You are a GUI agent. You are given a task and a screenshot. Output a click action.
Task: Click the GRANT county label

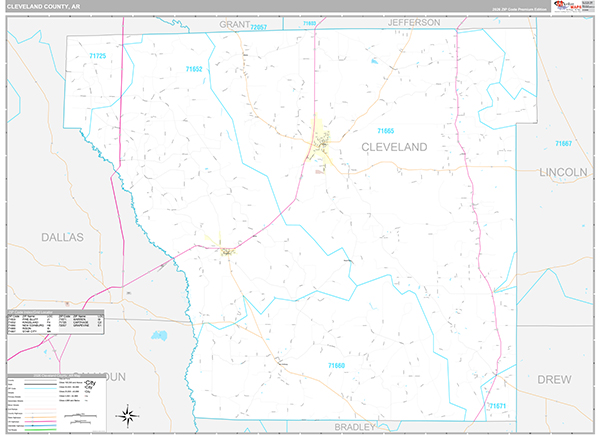(x=235, y=24)
